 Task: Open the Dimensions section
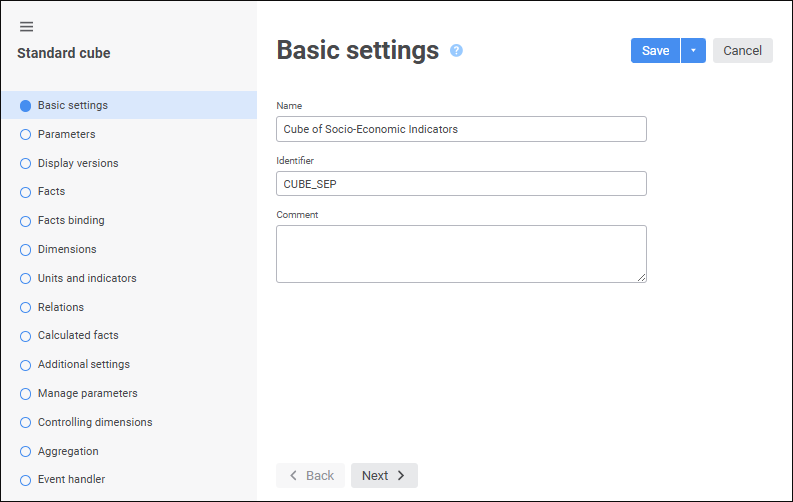coord(67,249)
